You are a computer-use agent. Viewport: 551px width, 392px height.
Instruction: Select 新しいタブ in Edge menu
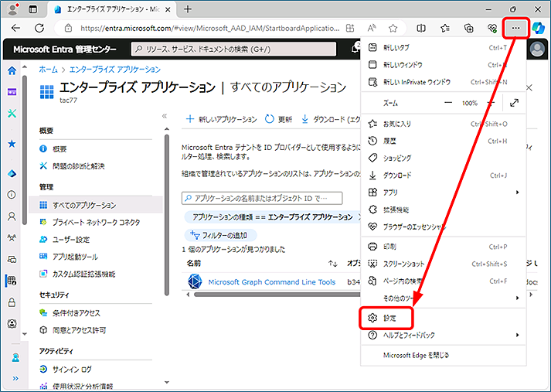click(443, 47)
